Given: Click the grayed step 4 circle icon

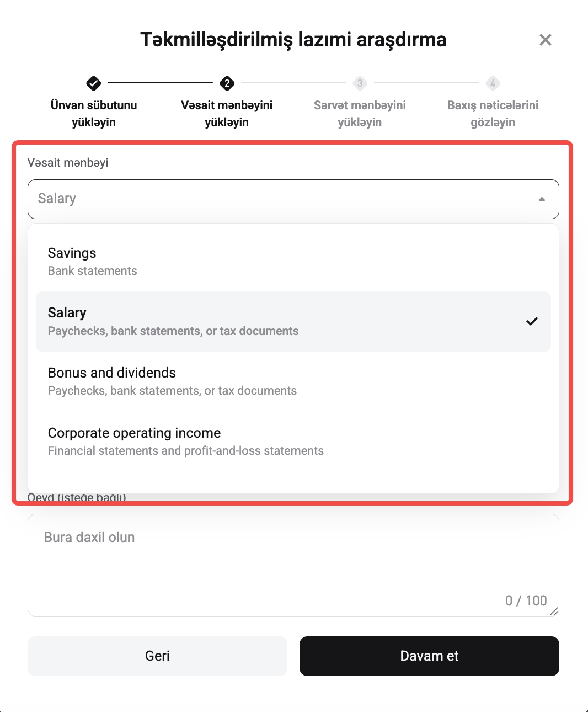Looking at the screenshot, I should click(493, 83).
